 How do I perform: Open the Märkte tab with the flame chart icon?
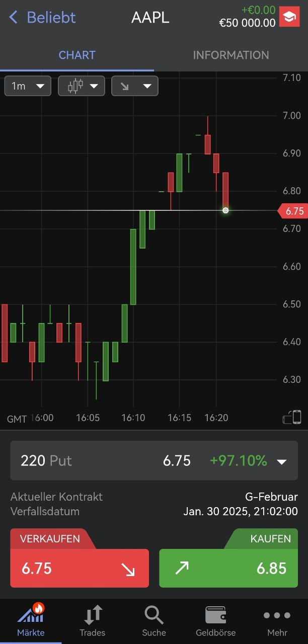tap(31, 620)
